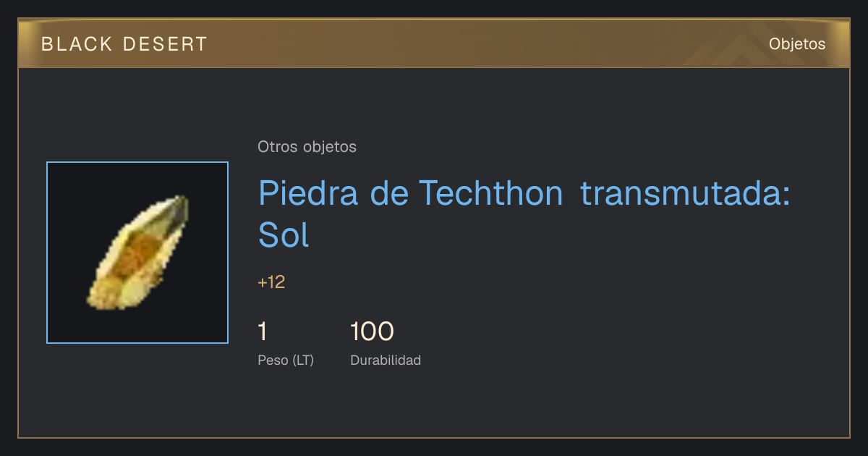Select the Otros objetos category label
The height and width of the screenshot is (456, 868).
tap(307, 147)
